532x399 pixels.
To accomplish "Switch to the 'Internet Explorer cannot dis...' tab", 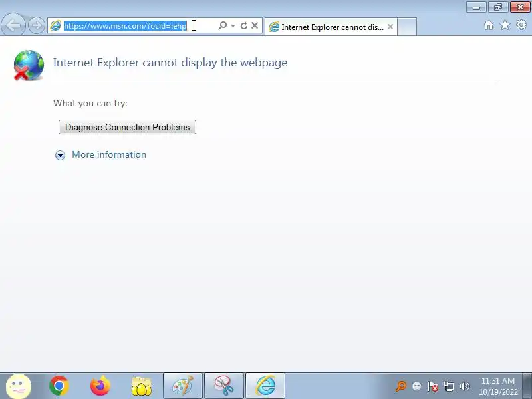I will (331, 27).
